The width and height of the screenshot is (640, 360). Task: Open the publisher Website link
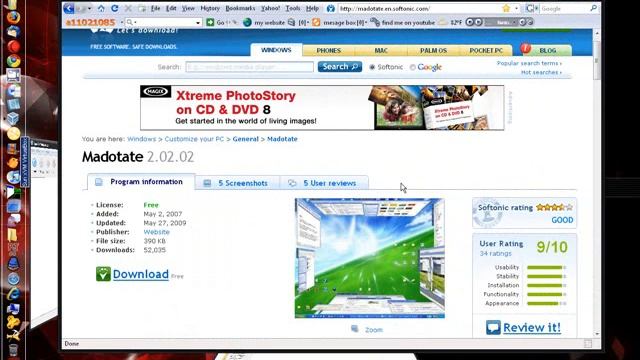(156, 232)
